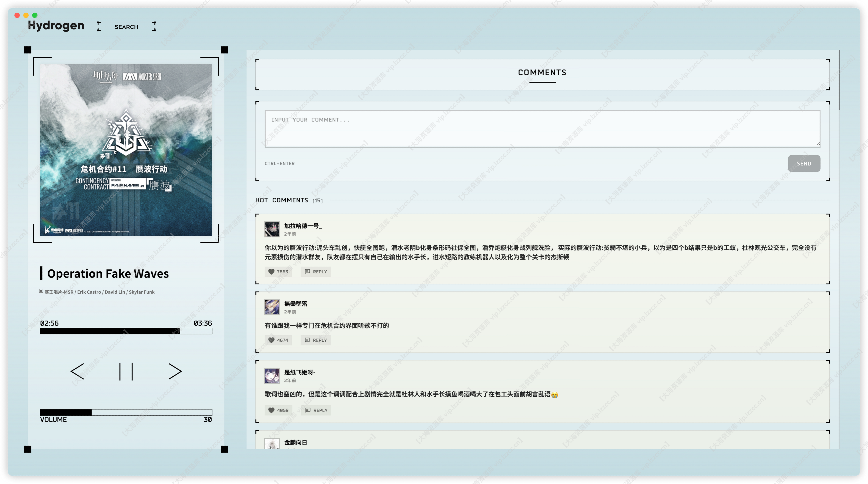Pause the current song

pos(126,372)
